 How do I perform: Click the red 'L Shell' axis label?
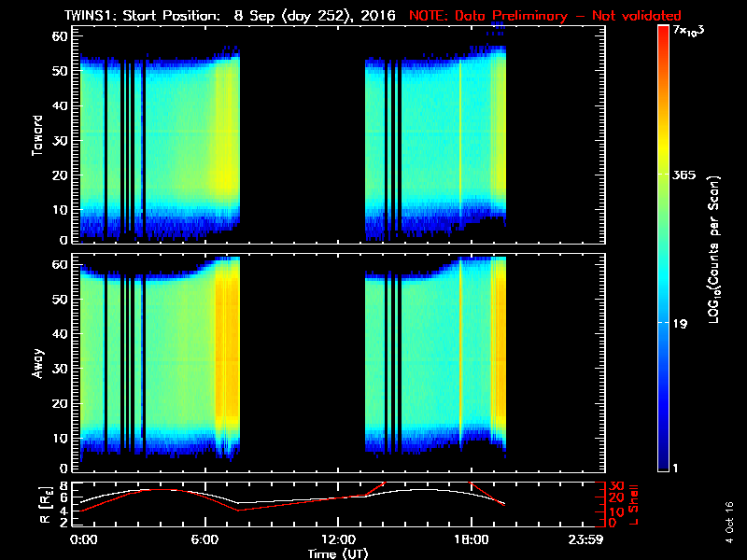(634, 505)
